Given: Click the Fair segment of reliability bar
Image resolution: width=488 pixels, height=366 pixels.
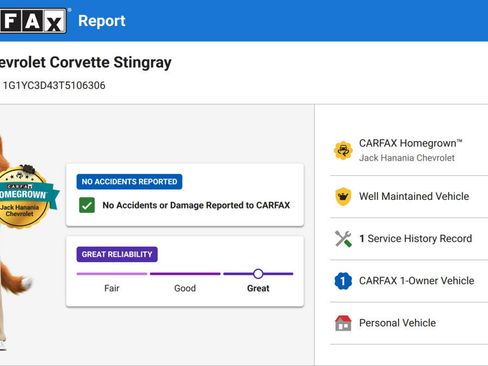Looking at the screenshot, I should point(112,274).
